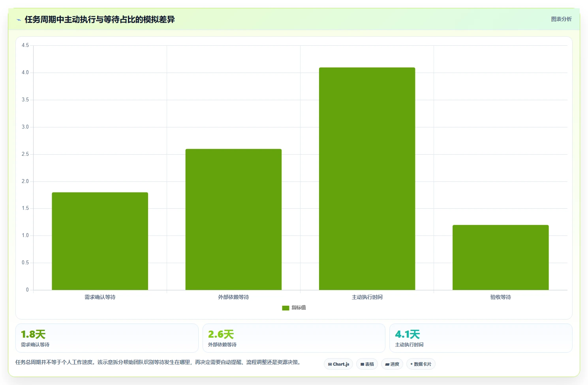Click the green 指标值 legend swatch
This screenshot has width=588, height=385.
tap(286, 308)
